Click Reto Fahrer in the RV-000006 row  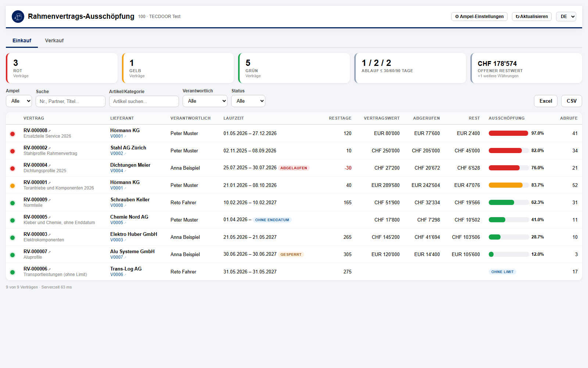[183, 272]
